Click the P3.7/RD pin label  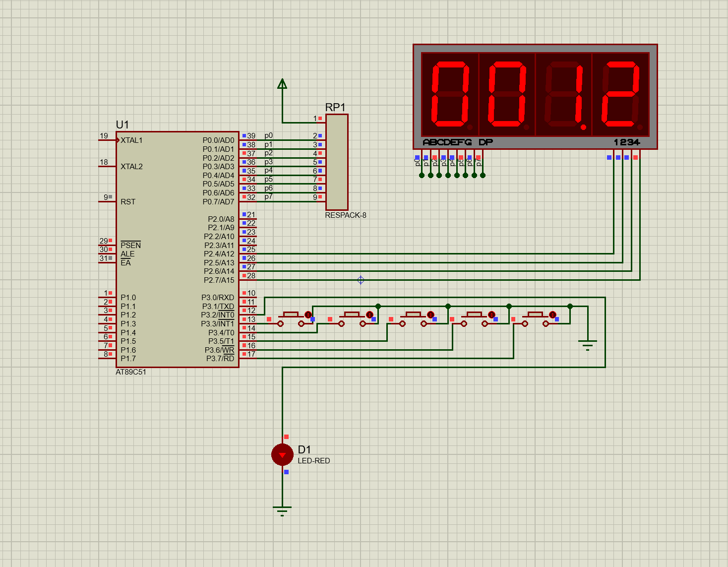tap(220, 359)
